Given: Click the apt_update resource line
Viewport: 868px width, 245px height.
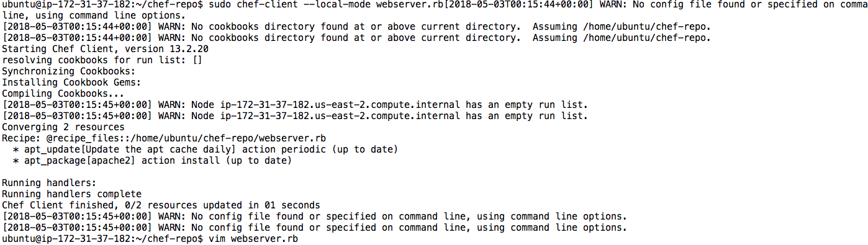Looking at the screenshot, I should [206, 149].
